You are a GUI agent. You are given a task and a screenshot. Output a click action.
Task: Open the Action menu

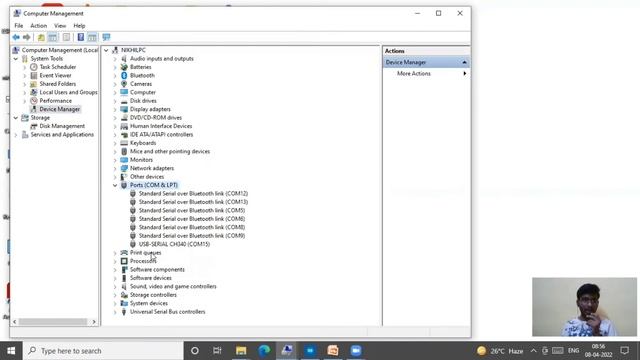[x=39, y=26]
